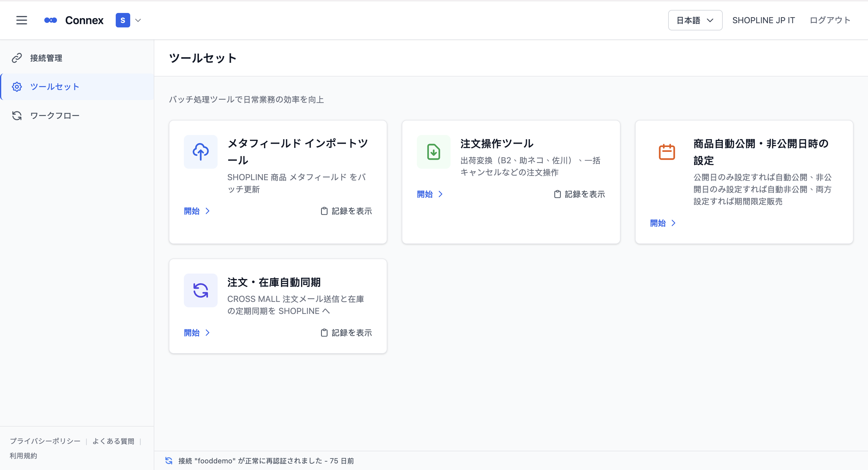Click the メタフィールド インポートツール title
The width and height of the screenshot is (868, 470).
pyautogui.click(x=298, y=152)
